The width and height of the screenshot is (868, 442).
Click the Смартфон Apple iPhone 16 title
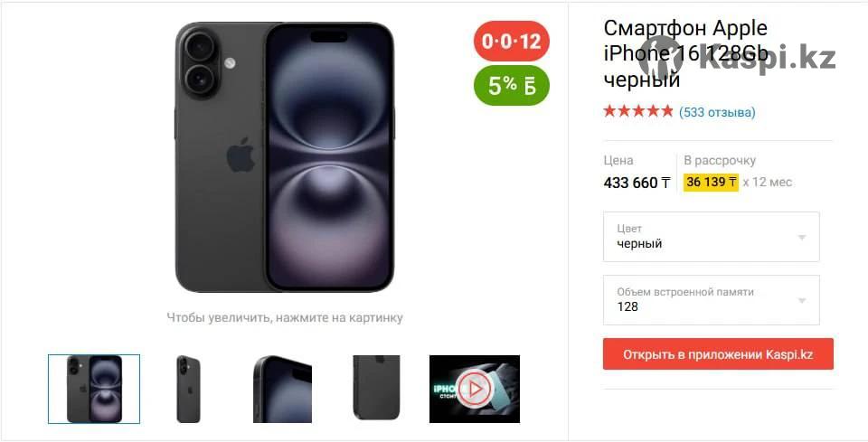(686, 53)
